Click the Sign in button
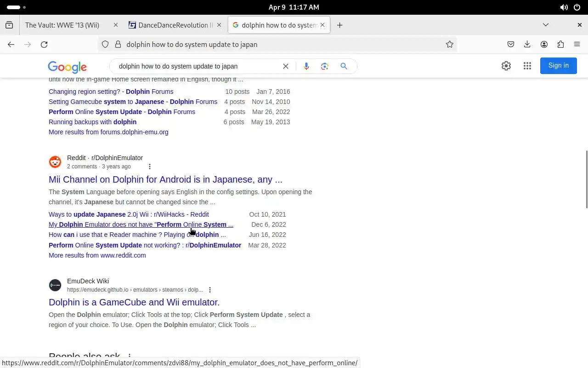 (x=558, y=66)
